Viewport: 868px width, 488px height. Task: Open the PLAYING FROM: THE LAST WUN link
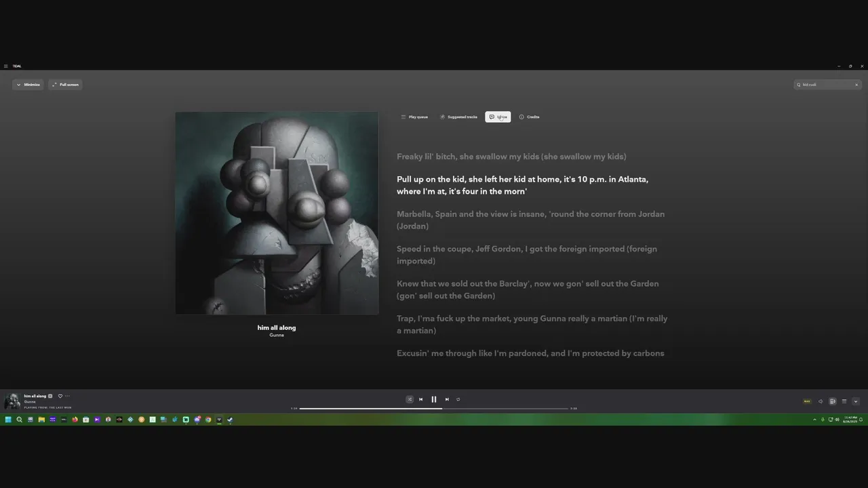coord(47,407)
